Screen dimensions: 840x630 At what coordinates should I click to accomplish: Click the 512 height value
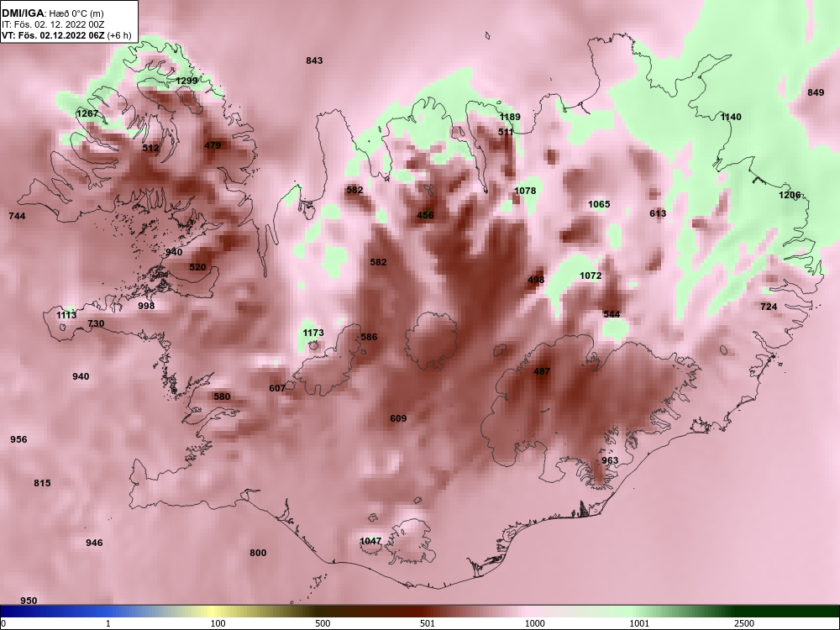[151, 148]
